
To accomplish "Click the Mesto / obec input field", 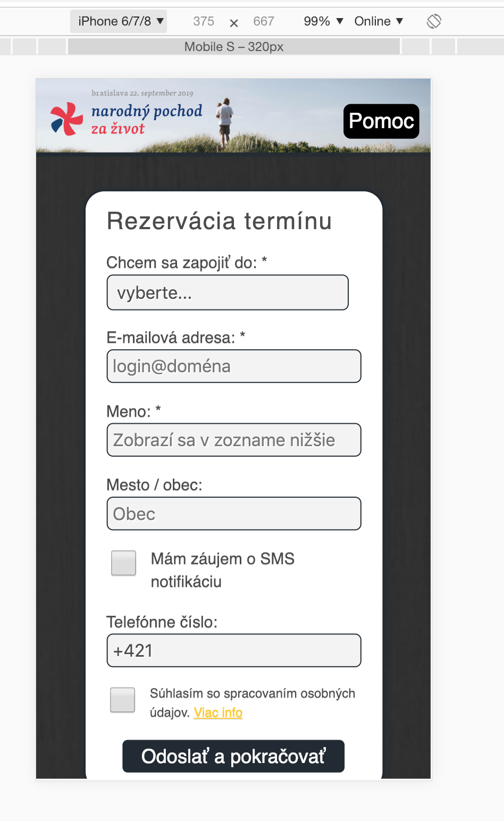I will click(x=234, y=514).
